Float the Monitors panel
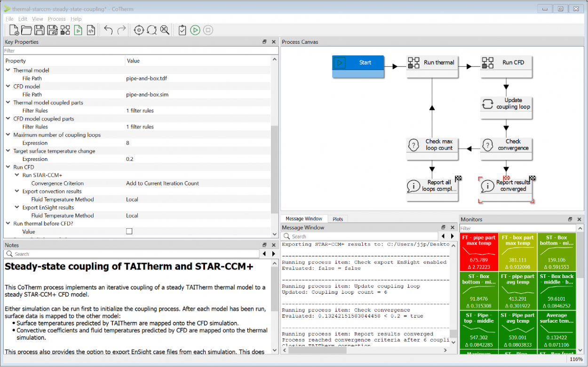Screen dimensions: 588x367 (x=570, y=219)
